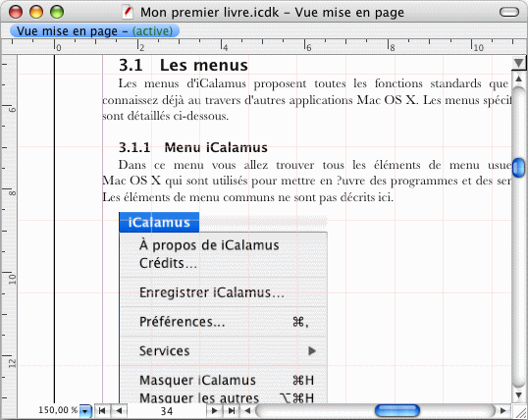The image size is (528, 420).
Task: Open the view options triangle above the vertical scrollbar
Action: point(518,63)
